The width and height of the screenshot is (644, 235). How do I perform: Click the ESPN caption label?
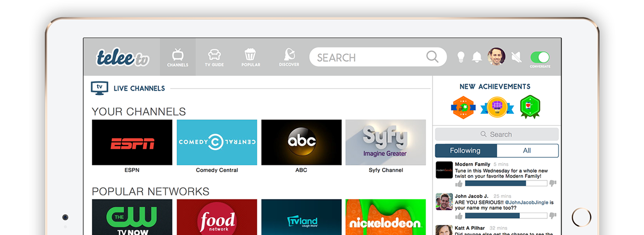coord(132,170)
